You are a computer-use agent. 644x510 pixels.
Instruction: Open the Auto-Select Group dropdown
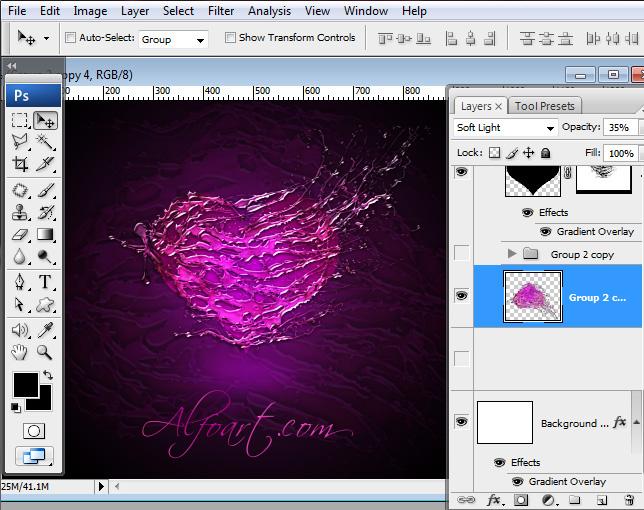172,39
